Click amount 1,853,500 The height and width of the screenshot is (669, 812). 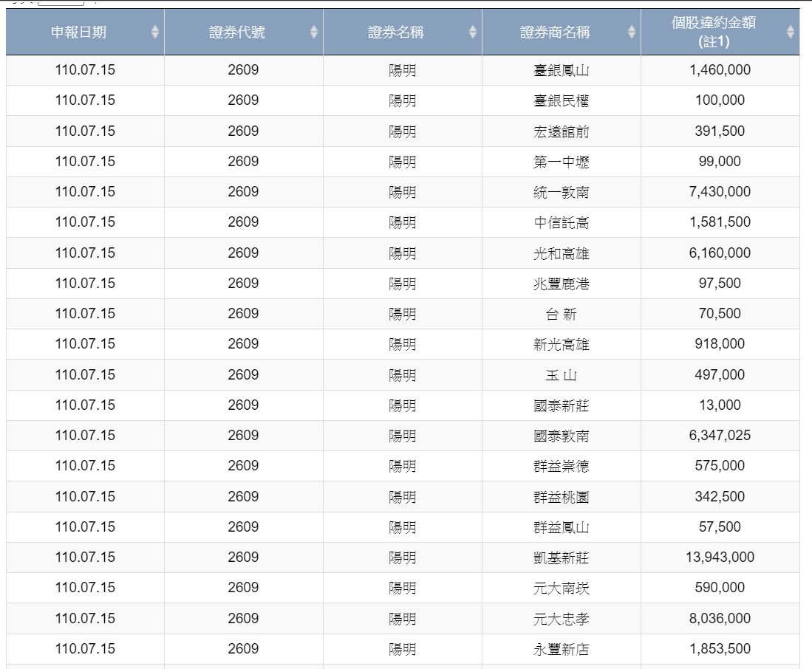coord(720,648)
